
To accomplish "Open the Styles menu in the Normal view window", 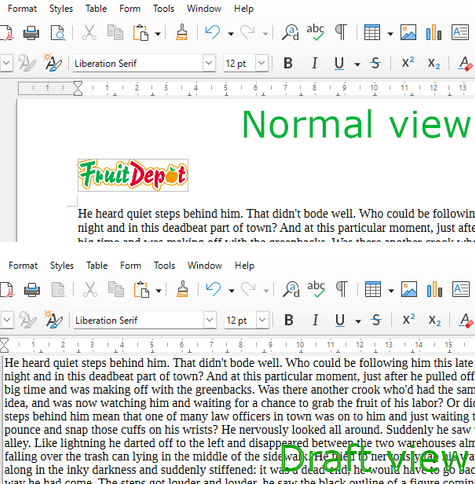I will (61, 8).
